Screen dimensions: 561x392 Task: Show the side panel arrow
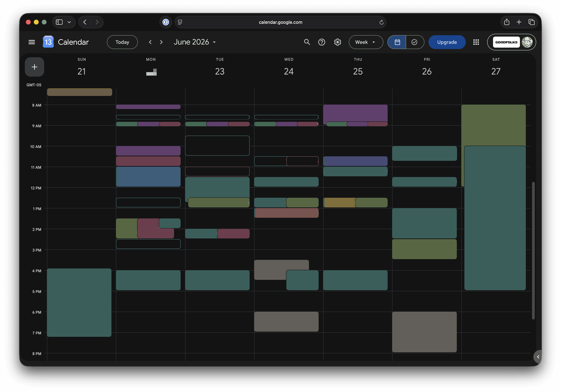538,357
